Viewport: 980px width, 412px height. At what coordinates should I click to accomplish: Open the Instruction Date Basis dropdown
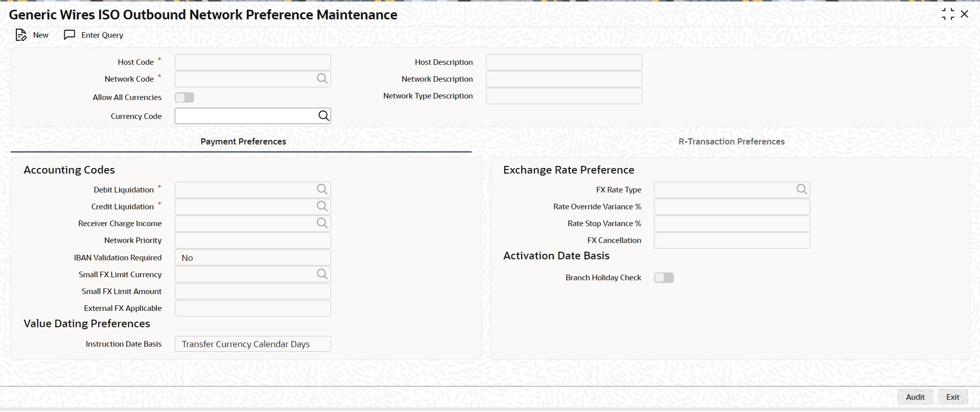tap(253, 344)
